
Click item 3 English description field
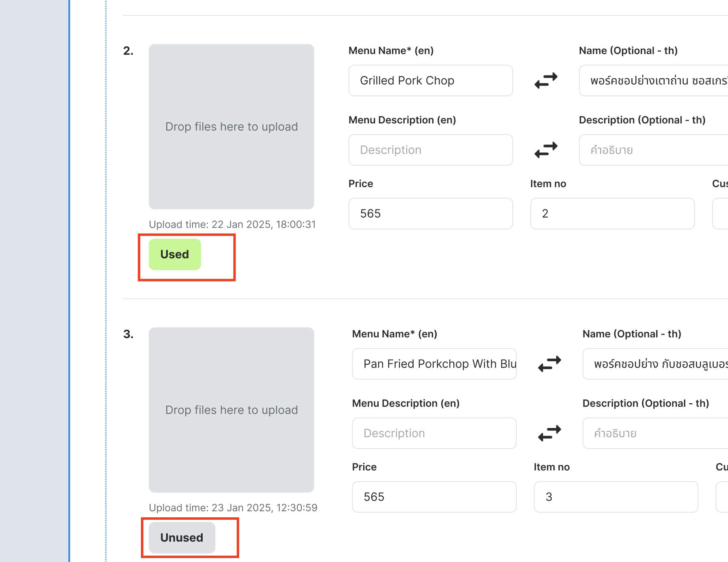click(x=434, y=433)
